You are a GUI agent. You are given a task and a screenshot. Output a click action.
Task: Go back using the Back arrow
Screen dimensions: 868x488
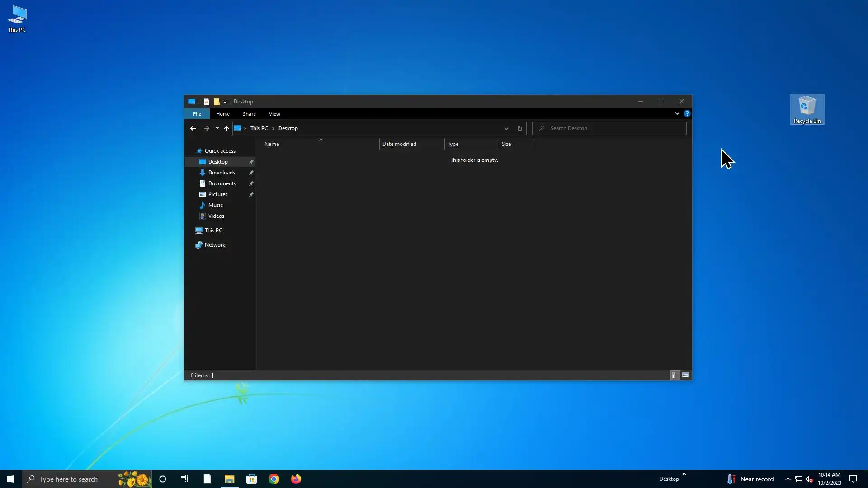coord(193,128)
